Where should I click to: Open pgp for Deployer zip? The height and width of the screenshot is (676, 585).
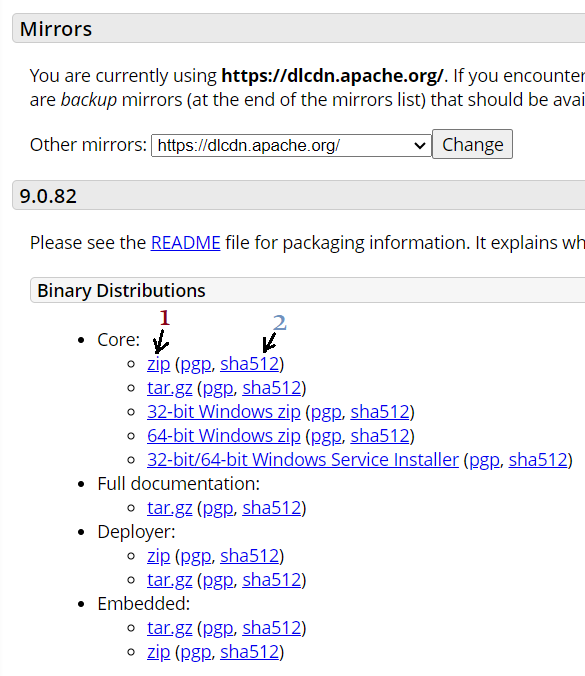tap(196, 556)
